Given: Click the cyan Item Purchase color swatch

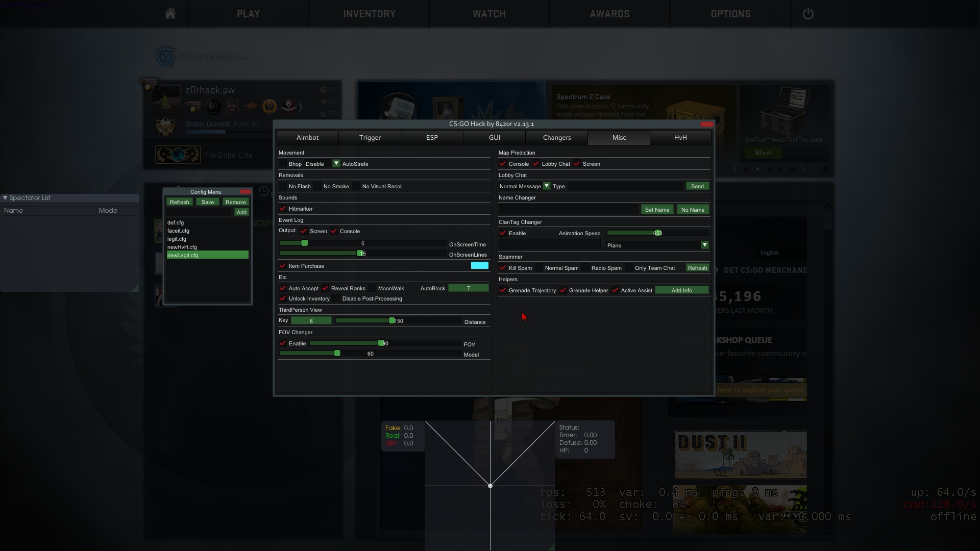Looking at the screenshot, I should pyautogui.click(x=479, y=265).
